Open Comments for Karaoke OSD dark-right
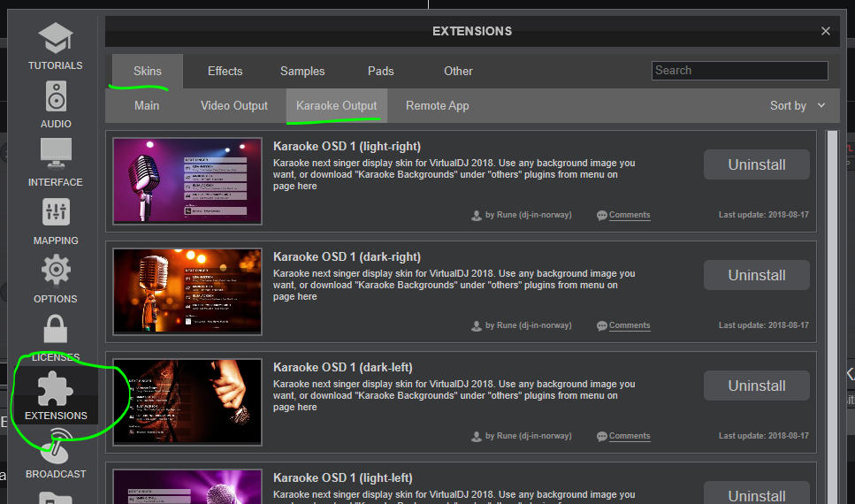The width and height of the screenshot is (855, 504). pyautogui.click(x=630, y=325)
